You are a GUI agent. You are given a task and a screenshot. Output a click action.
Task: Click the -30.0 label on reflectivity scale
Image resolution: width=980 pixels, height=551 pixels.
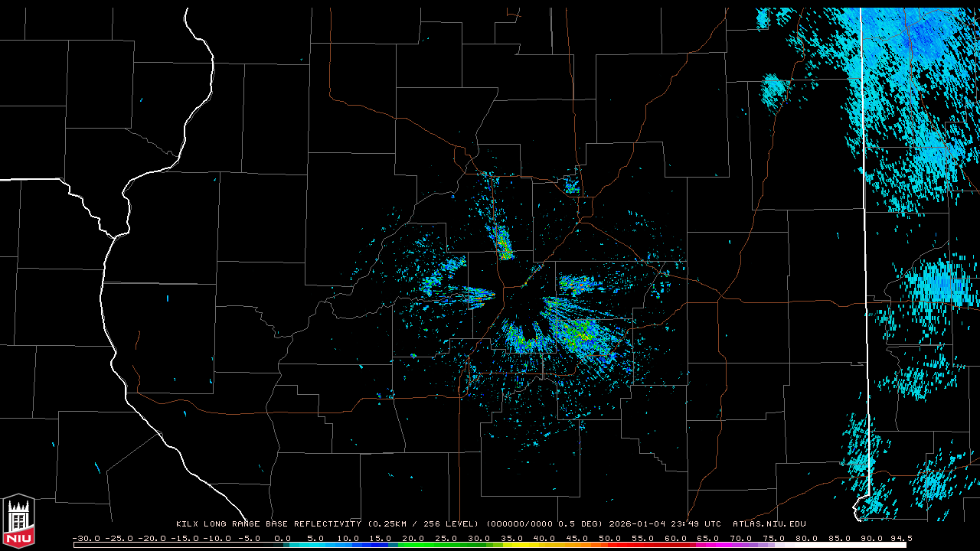coord(87,538)
